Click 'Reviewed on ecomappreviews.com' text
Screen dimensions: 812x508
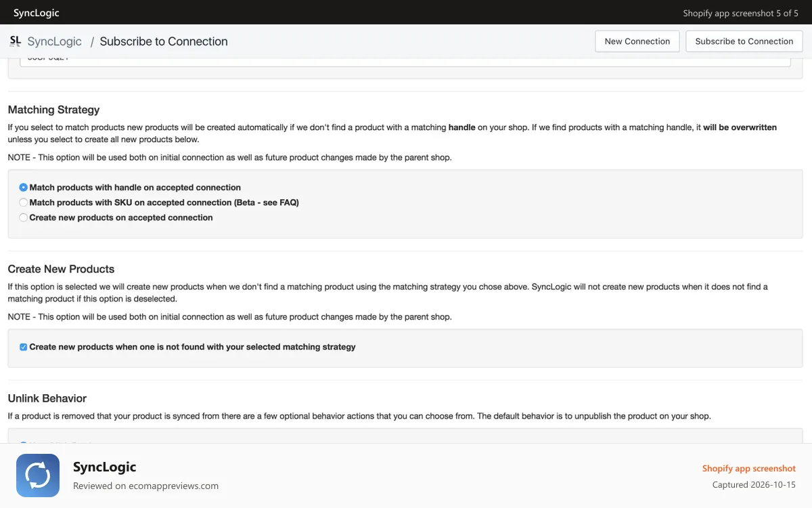click(145, 486)
